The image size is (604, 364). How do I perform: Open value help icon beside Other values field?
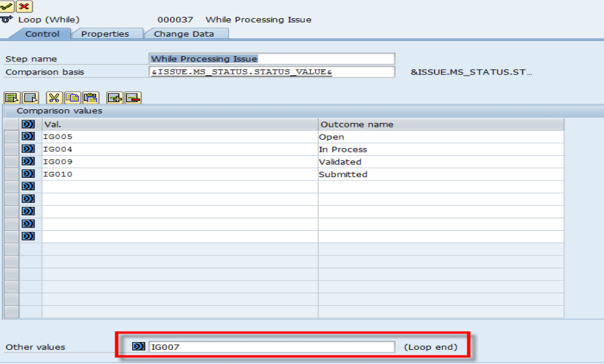(x=139, y=347)
